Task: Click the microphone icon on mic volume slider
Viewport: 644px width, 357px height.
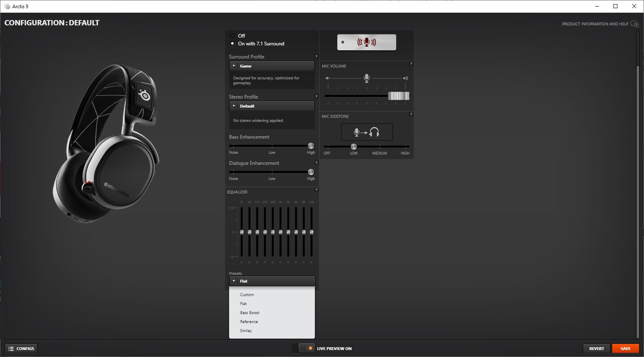Action: tap(366, 78)
